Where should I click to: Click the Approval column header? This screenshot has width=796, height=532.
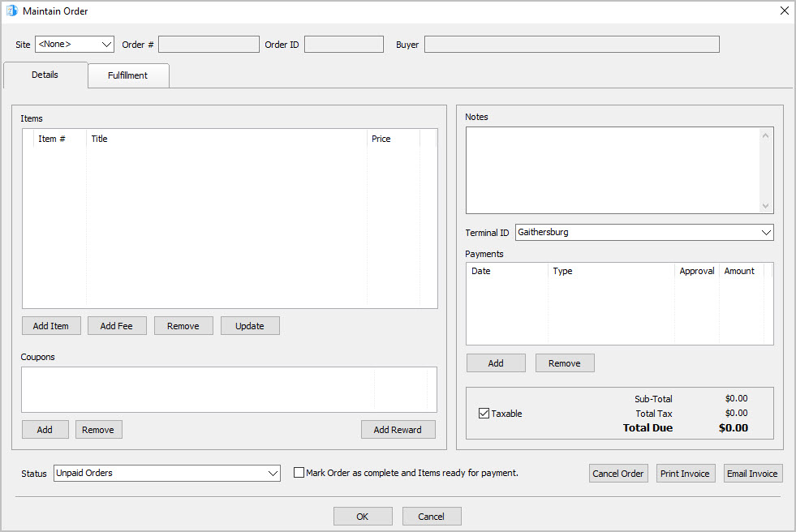coord(697,272)
